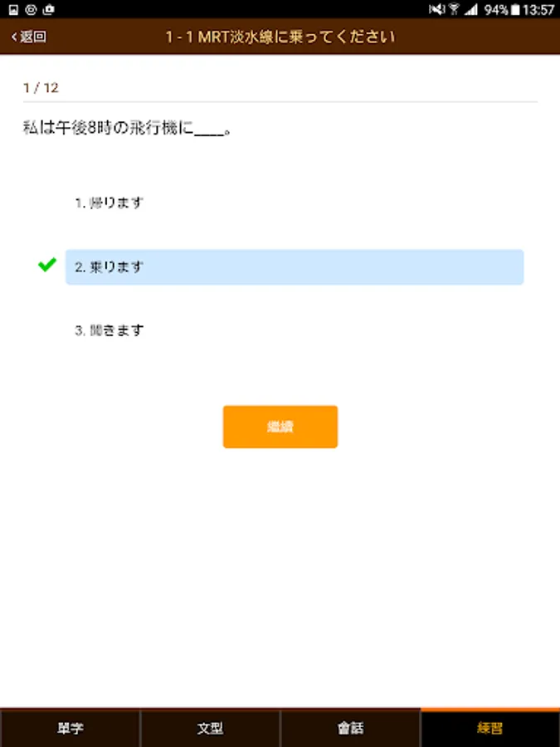Tap the 返回 back text link

click(34, 37)
